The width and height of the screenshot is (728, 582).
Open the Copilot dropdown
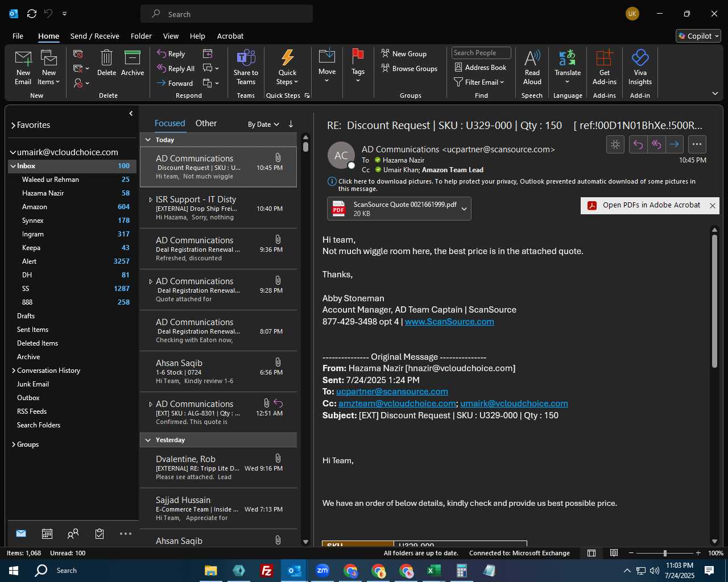[x=698, y=36]
